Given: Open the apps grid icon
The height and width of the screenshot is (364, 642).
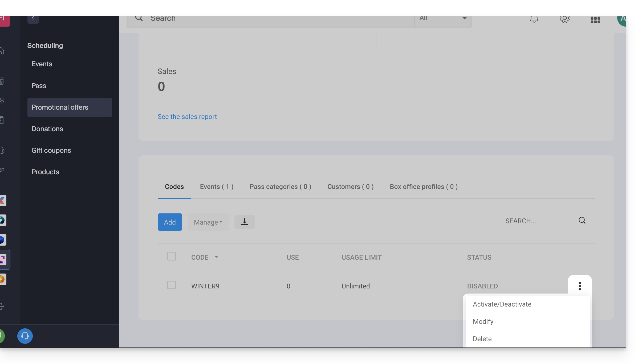Looking at the screenshot, I should click(x=595, y=19).
